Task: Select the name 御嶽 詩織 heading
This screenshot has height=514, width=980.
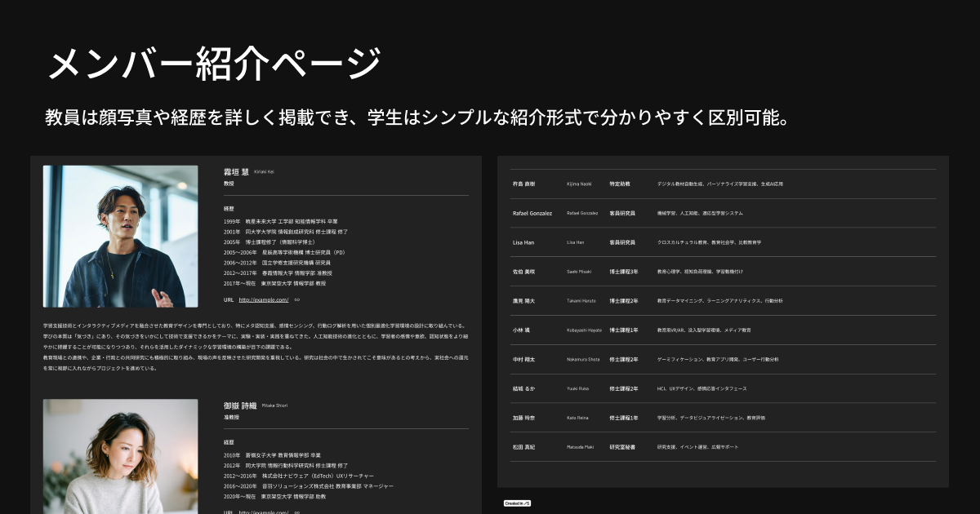Action: point(238,406)
